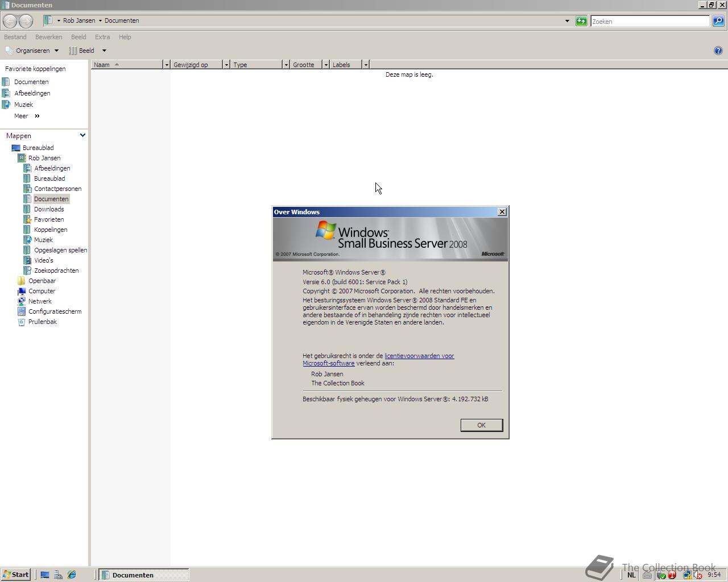
Task: Open Gewijzigd op column filter dropdown
Action: point(226,65)
